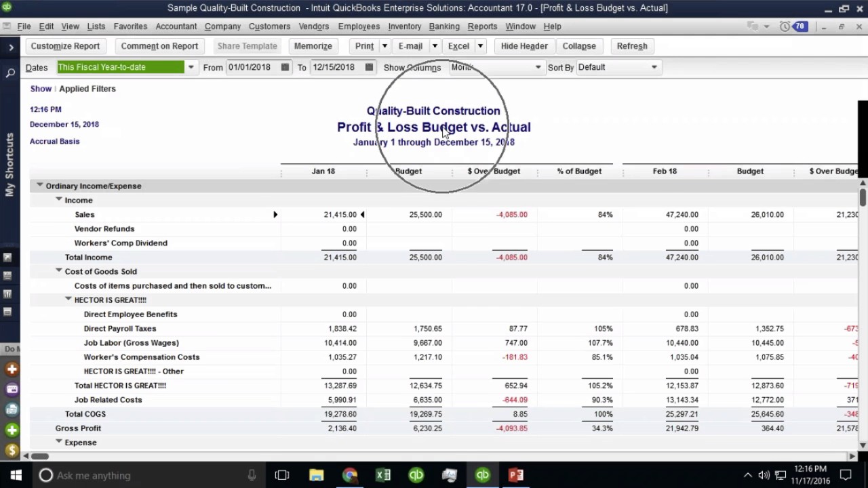This screenshot has height=488, width=868.
Task: Open the E-mail button dropdown arrow
Action: [x=435, y=46]
